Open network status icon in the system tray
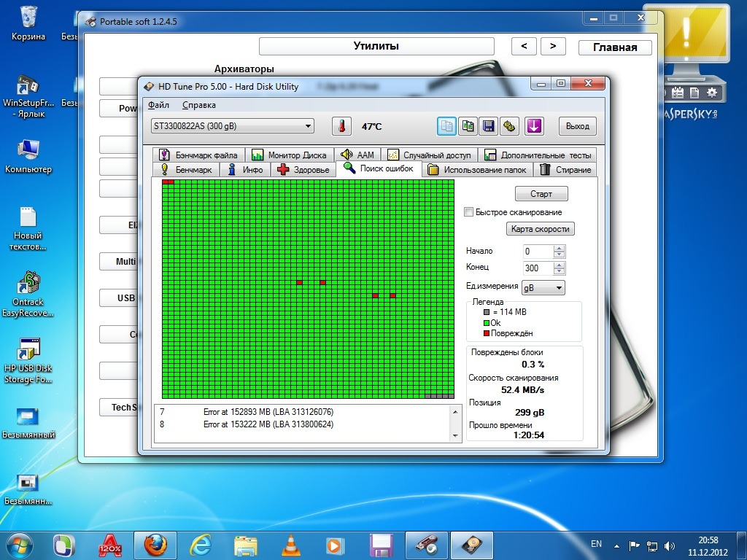This screenshot has height=560, width=747. [x=651, y=545]
